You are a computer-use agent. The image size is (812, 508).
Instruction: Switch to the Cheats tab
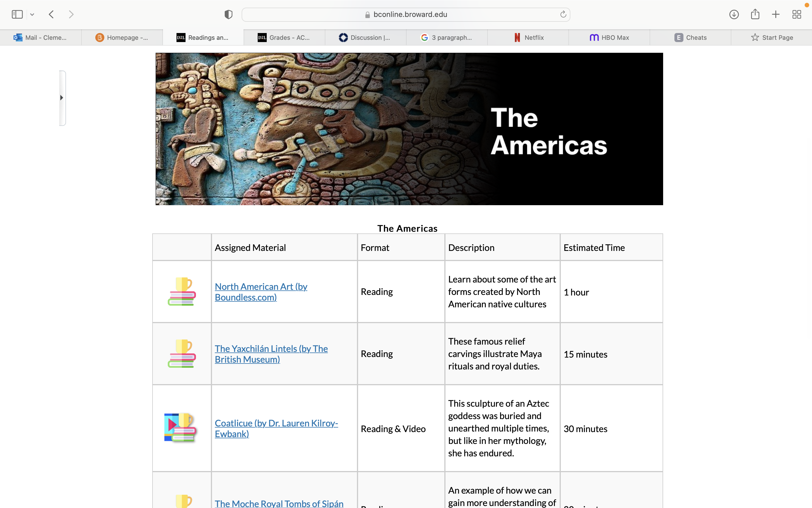[690, 38]
